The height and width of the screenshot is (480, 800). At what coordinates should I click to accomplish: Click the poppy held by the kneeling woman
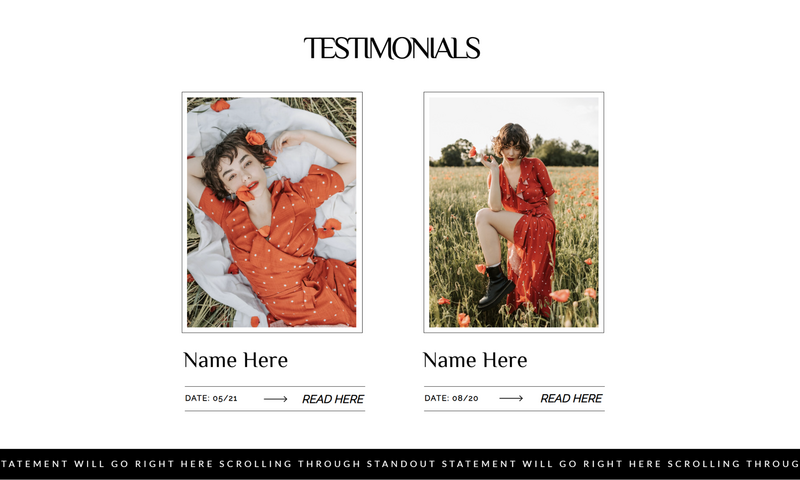point(472,151)
